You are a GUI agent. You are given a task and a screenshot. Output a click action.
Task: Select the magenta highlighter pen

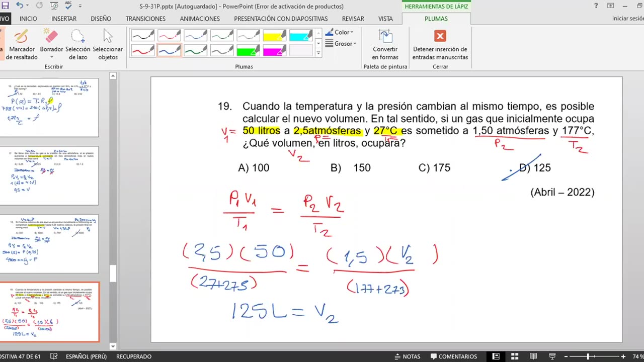click(x=275, y=50)
